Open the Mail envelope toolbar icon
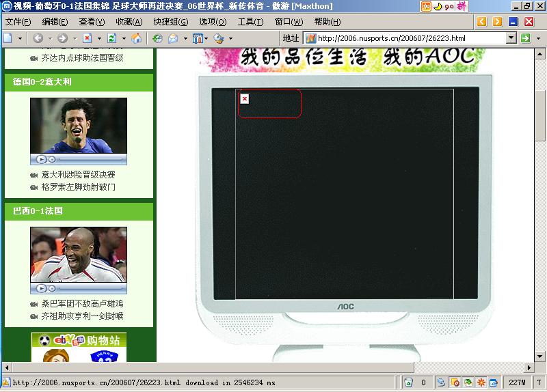Image resolution: width=547 pixels, height=392 pixels. (x=173, y=38)
